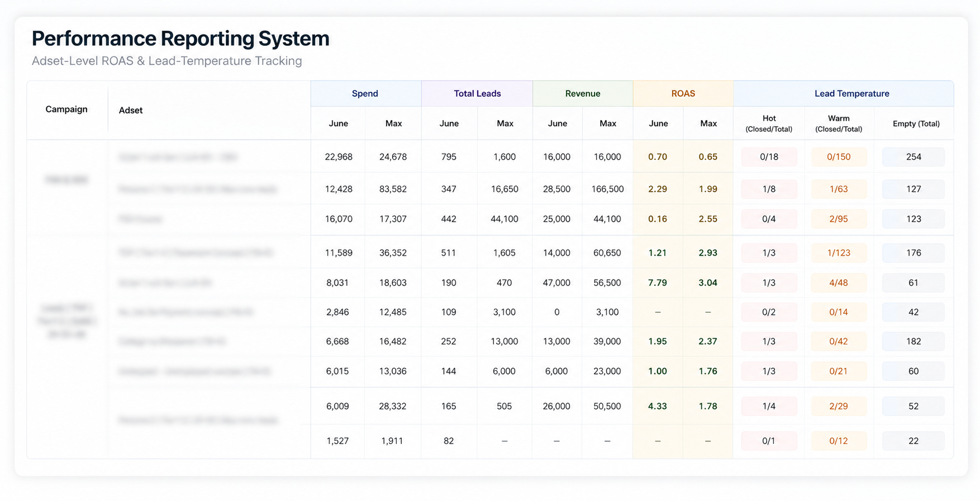980x501 pixels.
Task: Select the max spend cell 83,582
Action: 393,189
